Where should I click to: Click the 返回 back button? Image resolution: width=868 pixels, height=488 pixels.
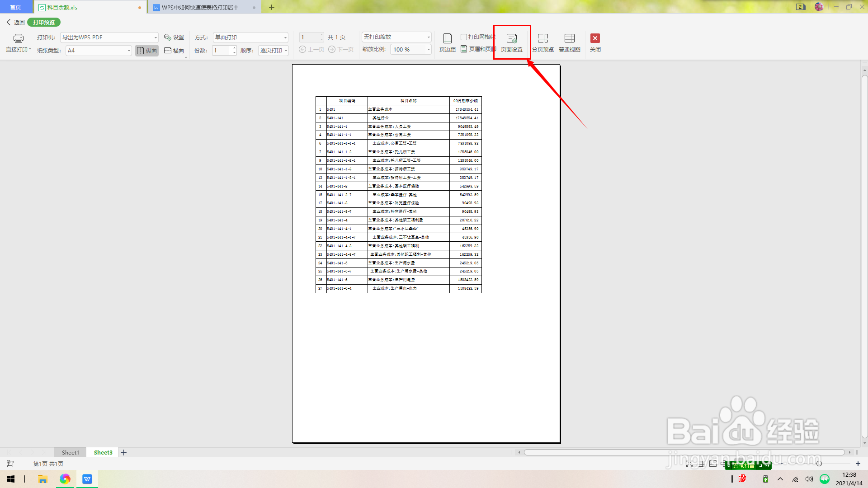15,22
